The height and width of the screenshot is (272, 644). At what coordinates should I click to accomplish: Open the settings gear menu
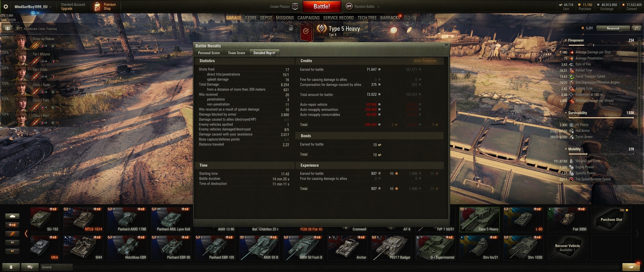point(6,7)
